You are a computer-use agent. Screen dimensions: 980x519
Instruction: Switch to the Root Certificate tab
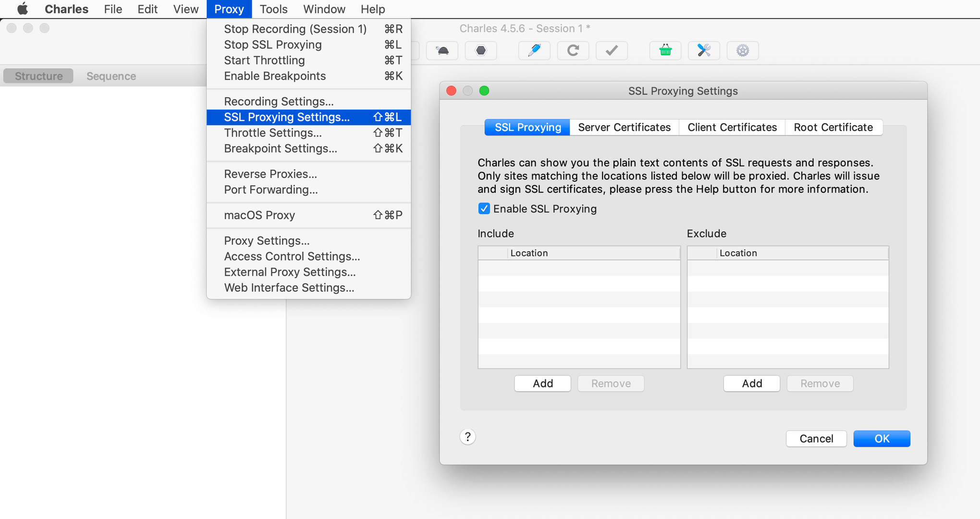(833, 127)
